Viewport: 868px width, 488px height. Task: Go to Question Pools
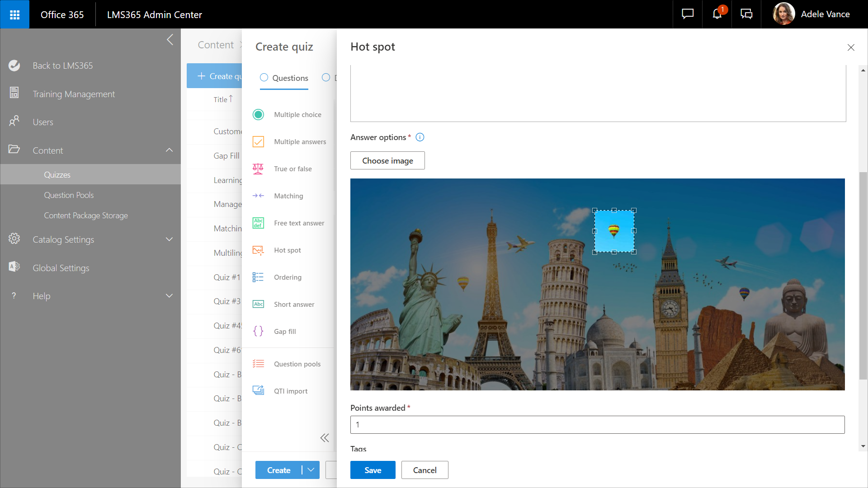point(69,195)
